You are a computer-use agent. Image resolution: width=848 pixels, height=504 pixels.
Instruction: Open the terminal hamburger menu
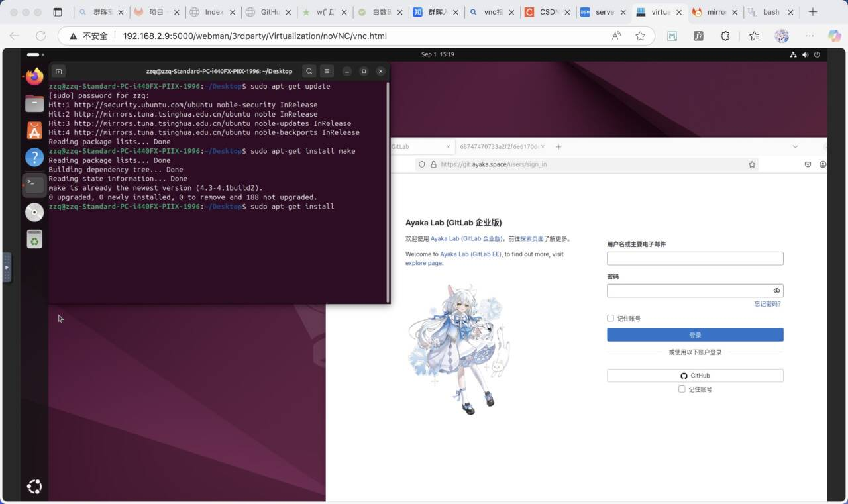point(327,71)
